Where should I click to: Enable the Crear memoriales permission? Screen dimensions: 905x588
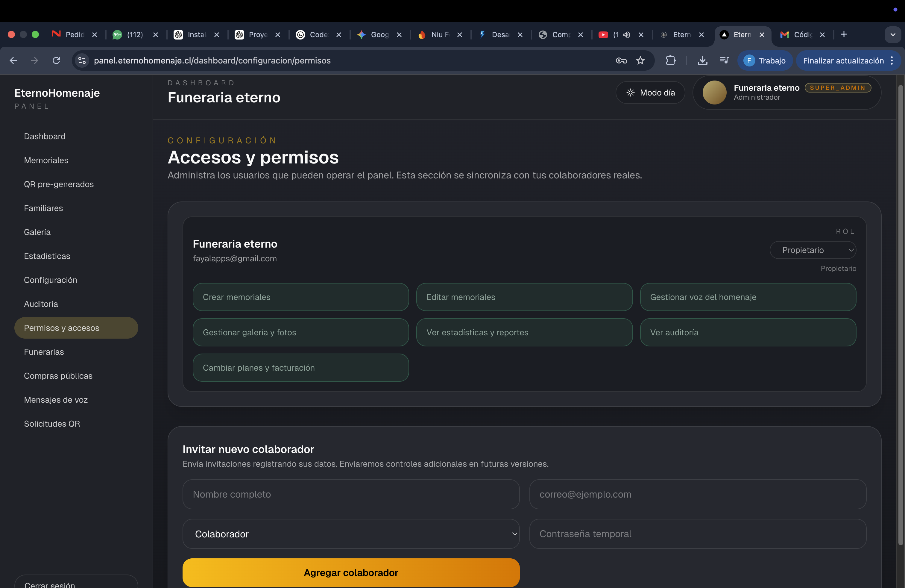tap(300, 297)
